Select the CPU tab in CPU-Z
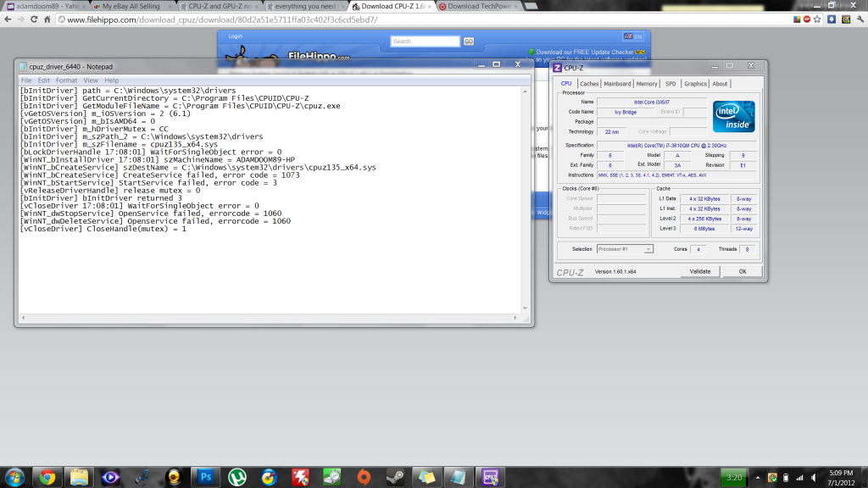The width and height of the screenshot is (868, 488). click(566, 84)
